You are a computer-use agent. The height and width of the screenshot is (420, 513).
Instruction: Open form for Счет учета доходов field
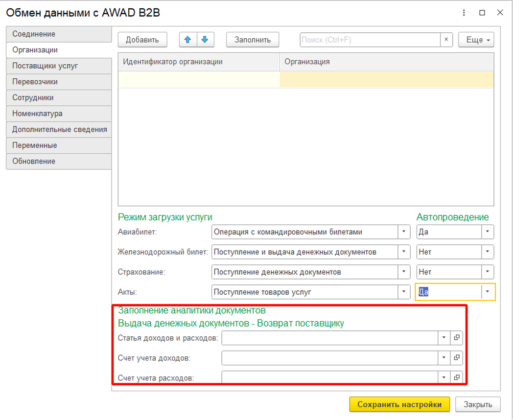457,358
